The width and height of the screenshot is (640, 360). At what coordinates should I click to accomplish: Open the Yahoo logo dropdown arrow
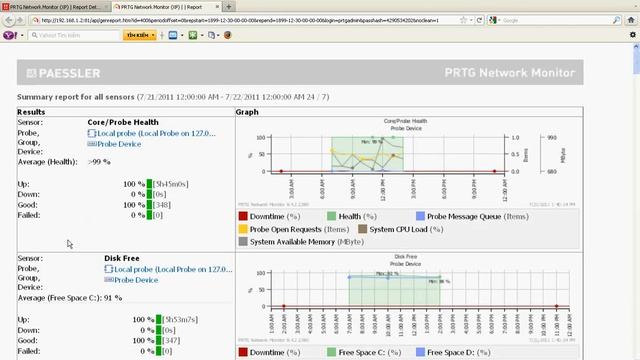click(22, 36)
